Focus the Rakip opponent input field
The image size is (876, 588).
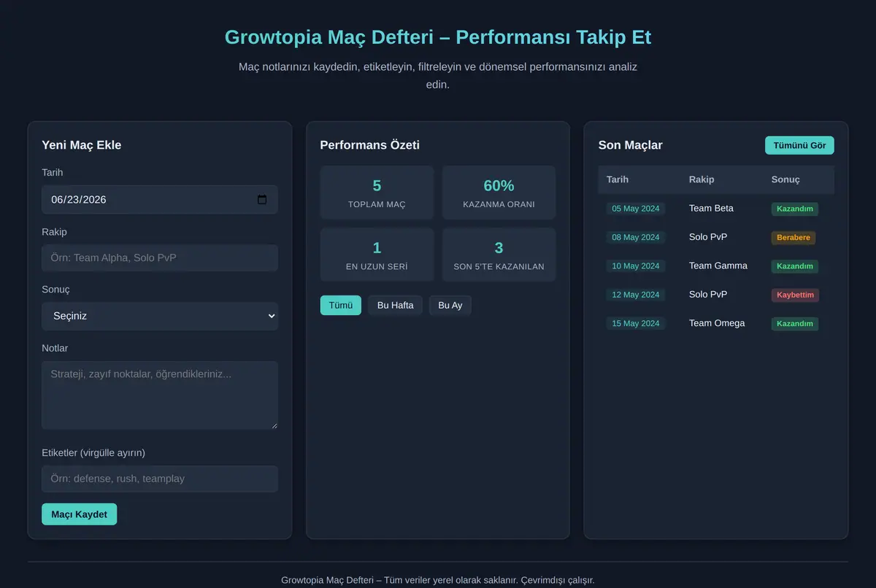160,258
